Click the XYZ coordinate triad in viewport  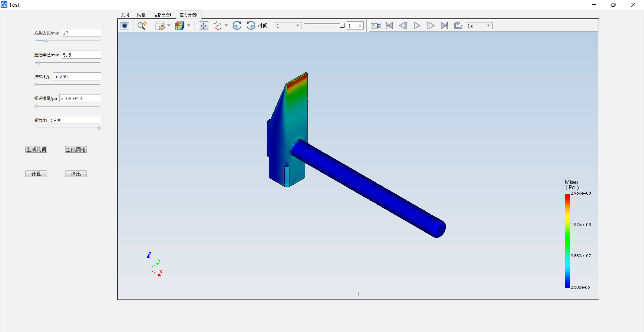point(154,264)
